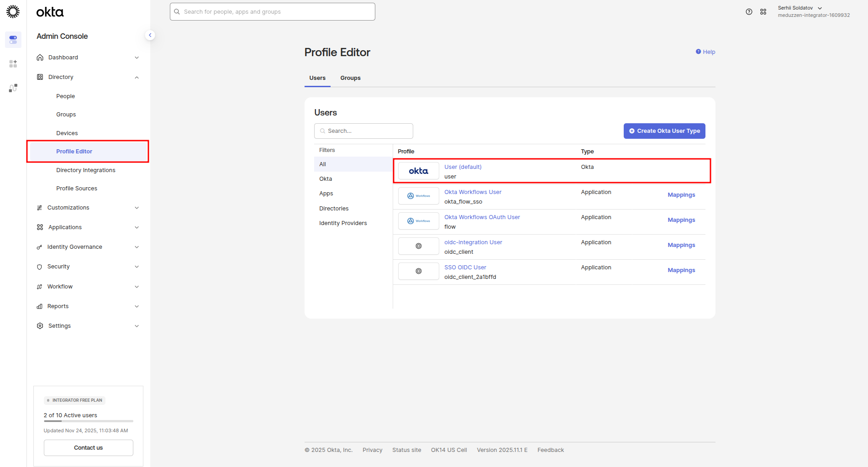Click the gear icon for SSO OIDC User

tap(419, 272)
